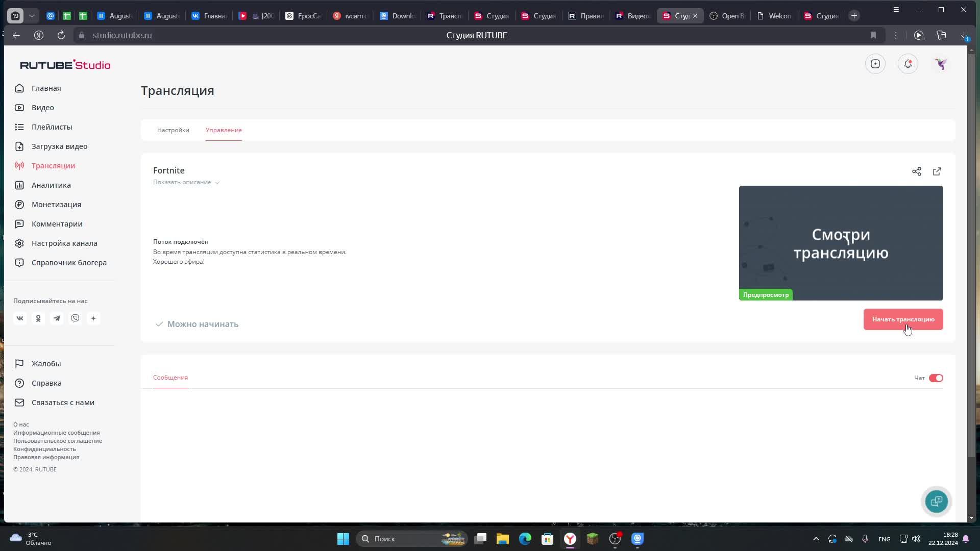
Task: Open the support chat bubble widget
Action: click(x=936, y=501)
